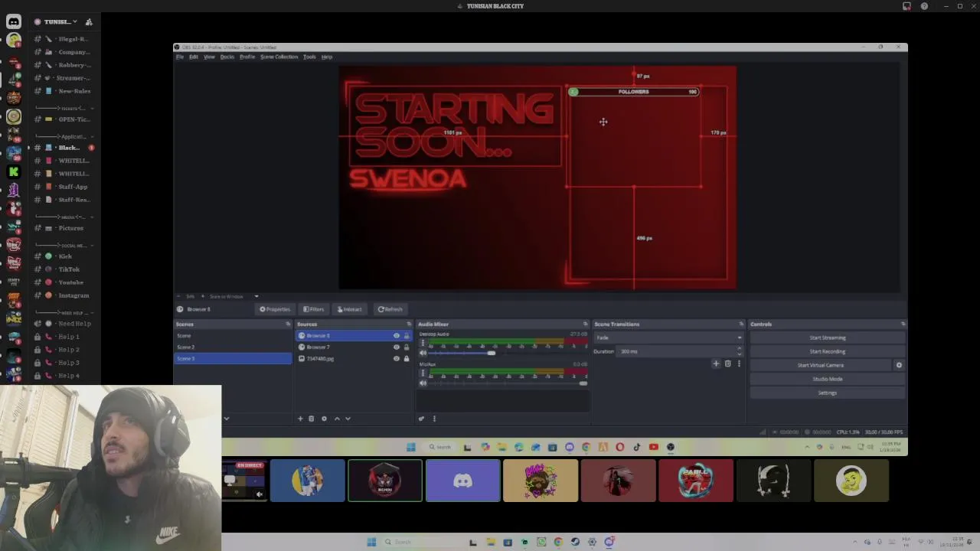
Task: Toggle Studio Mode in Controls
Action: [827, 379]
